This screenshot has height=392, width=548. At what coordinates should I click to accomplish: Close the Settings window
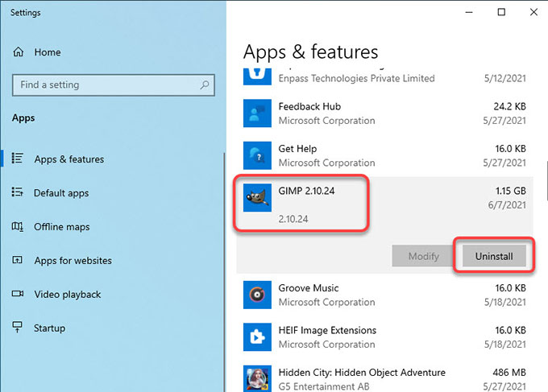click(533, 12)
